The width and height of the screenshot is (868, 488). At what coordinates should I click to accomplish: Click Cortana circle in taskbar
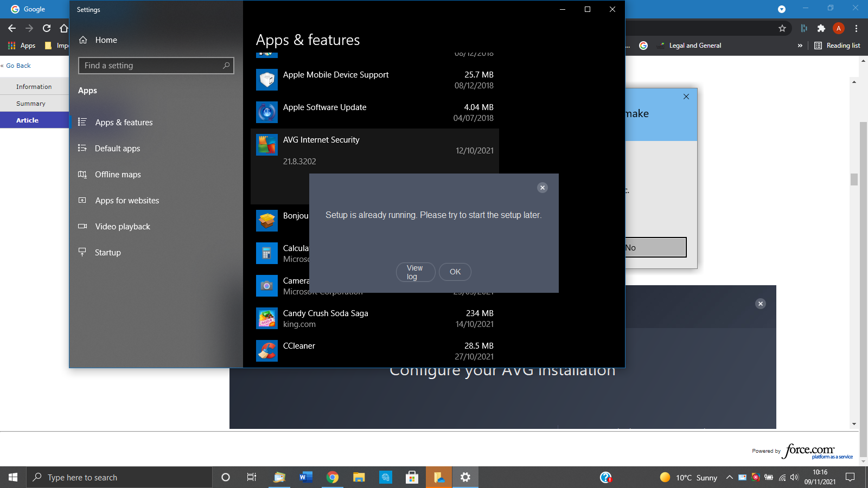point(226,477)
